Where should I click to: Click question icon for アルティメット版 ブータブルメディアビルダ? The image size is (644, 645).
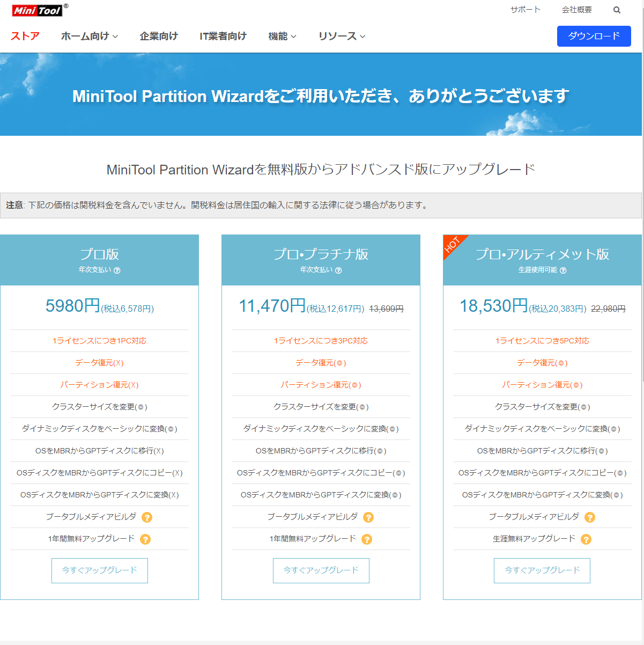point(590,517)
